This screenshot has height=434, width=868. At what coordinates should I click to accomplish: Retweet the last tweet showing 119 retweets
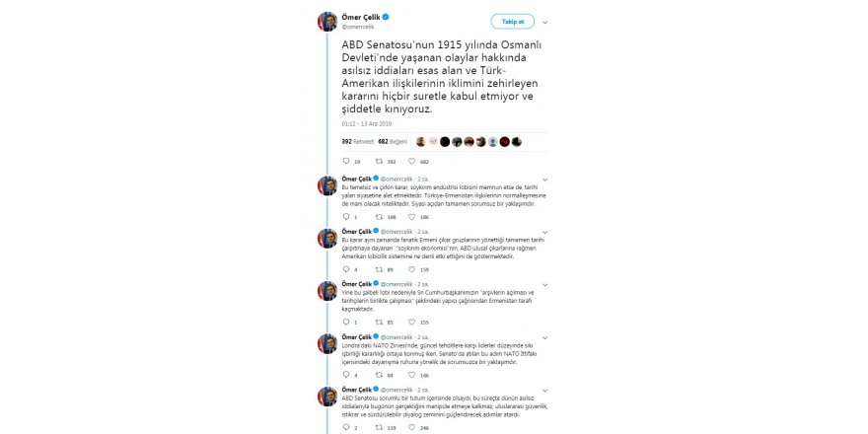379,427
